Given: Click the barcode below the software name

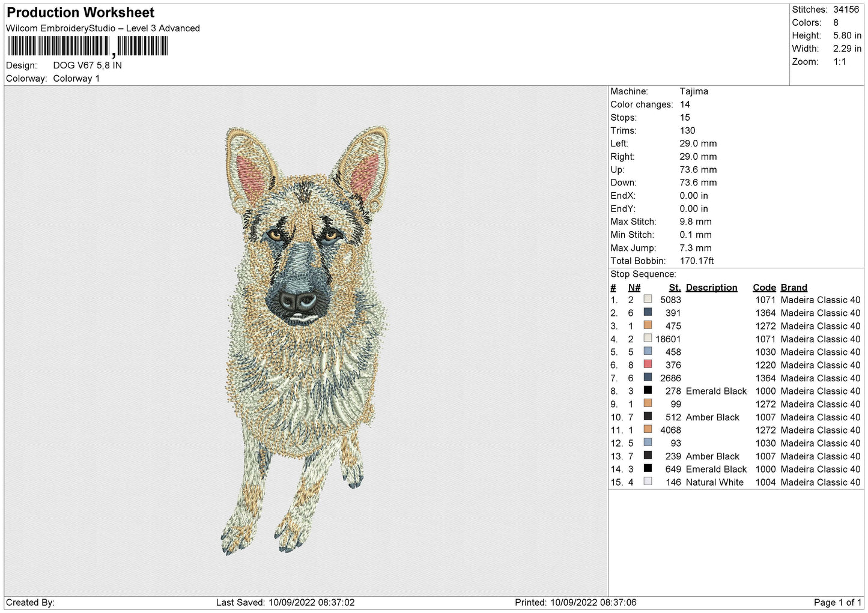Looking at the screenshot, I should click(87, 46).
